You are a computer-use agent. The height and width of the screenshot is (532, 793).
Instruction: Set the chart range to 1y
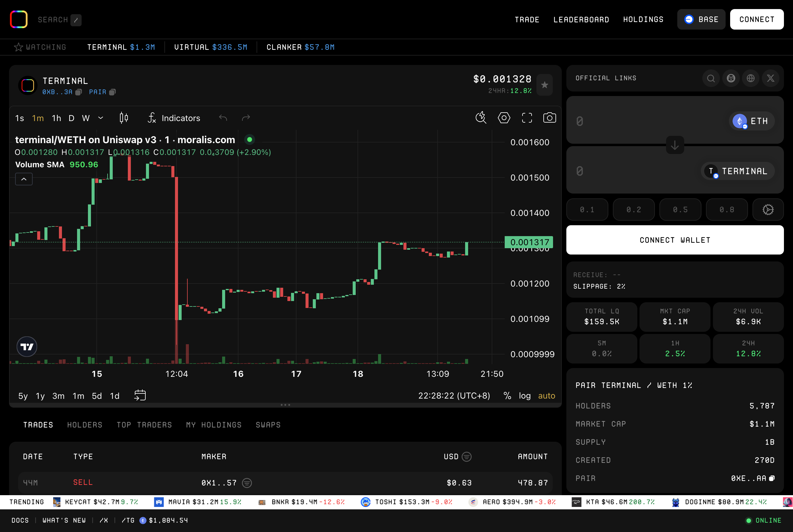click(x=40, y=396)
